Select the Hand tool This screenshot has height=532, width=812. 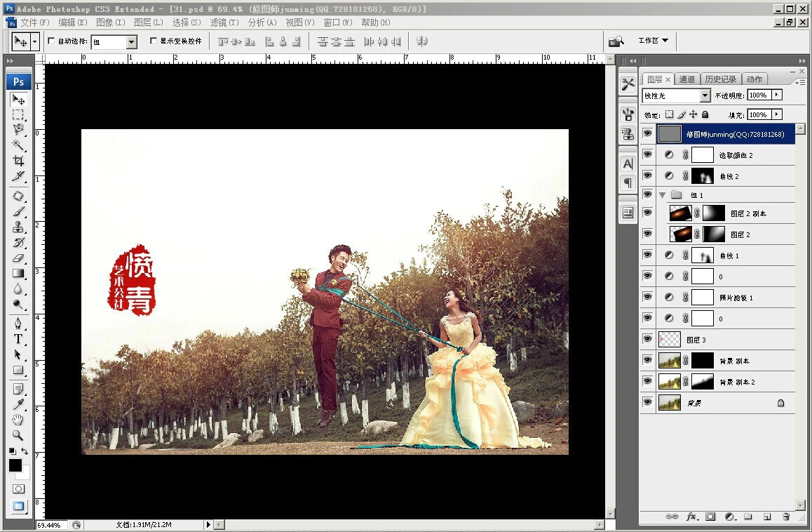tap(18, 420)
